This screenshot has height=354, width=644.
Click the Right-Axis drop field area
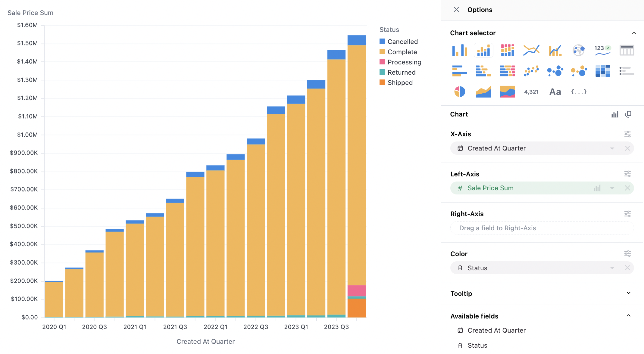click(542, 228)
